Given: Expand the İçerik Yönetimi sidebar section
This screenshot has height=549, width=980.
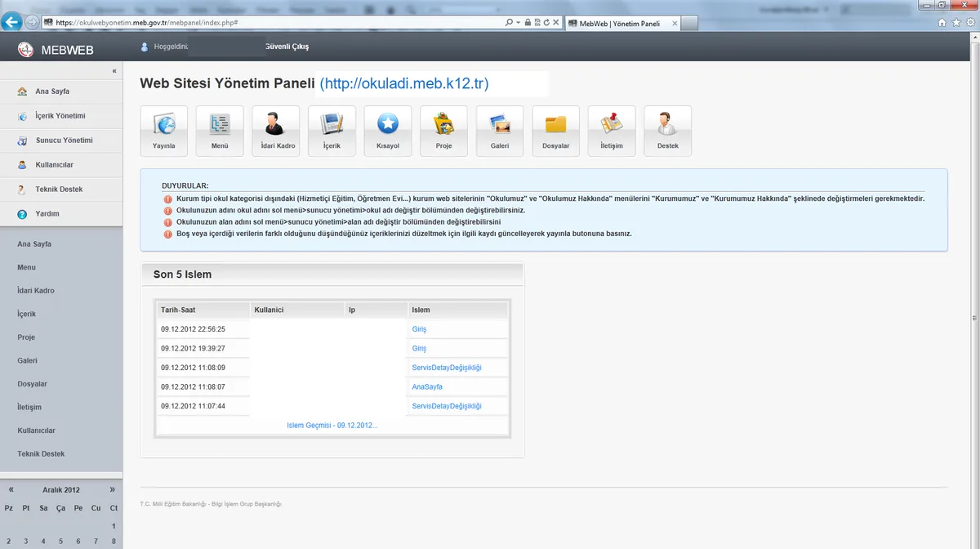Looking at the screenshot, I should [x=61, y=116].
